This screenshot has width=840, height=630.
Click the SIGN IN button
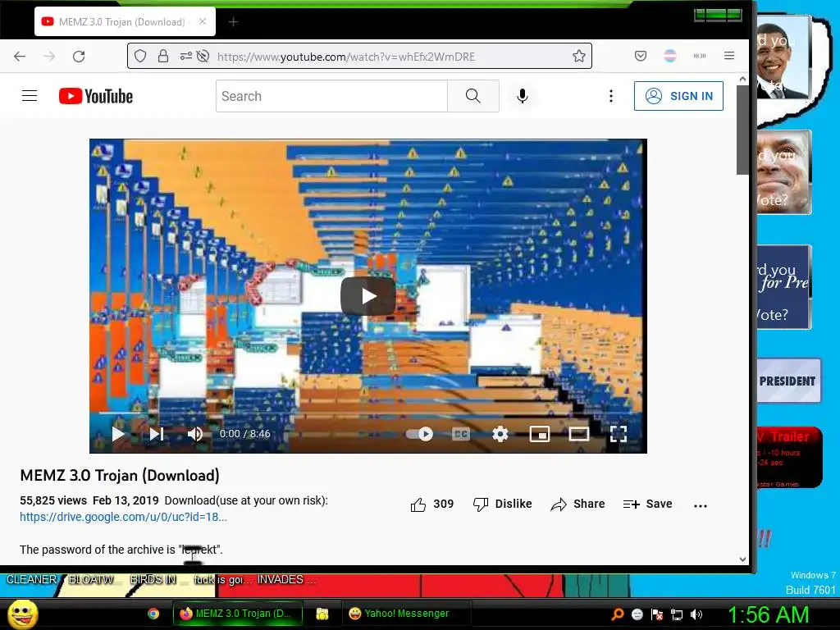click(678, 96)
